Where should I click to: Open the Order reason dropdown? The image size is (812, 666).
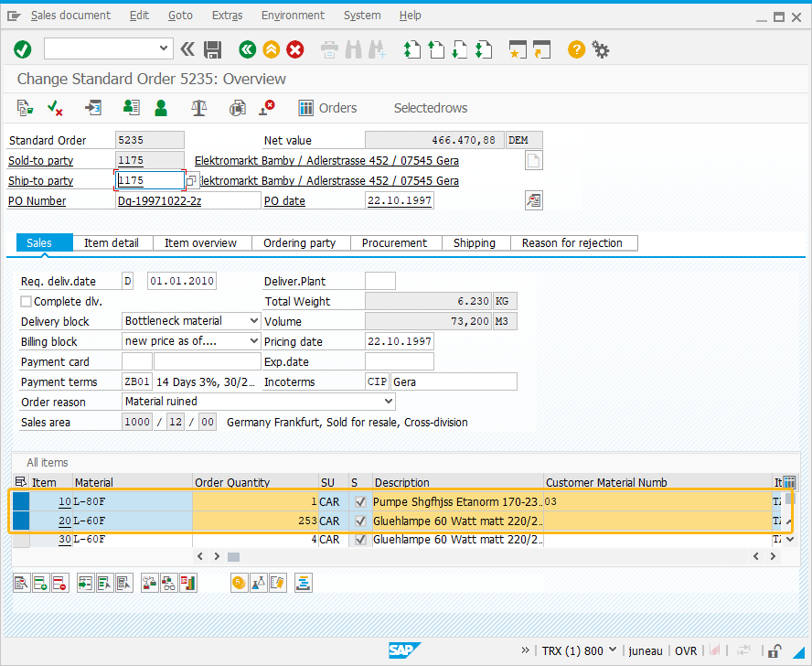click(x=389, y=401)
